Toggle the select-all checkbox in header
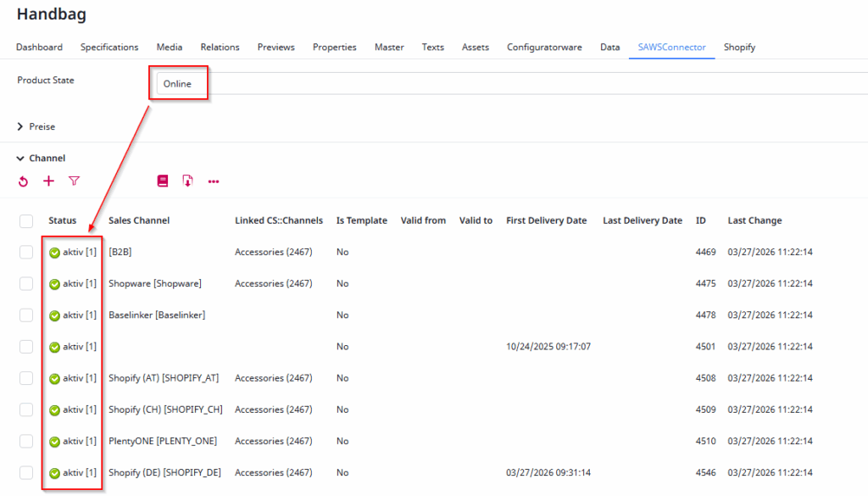Image resolution: width=868 pixels, height=496 pixels. pos(25,220)
